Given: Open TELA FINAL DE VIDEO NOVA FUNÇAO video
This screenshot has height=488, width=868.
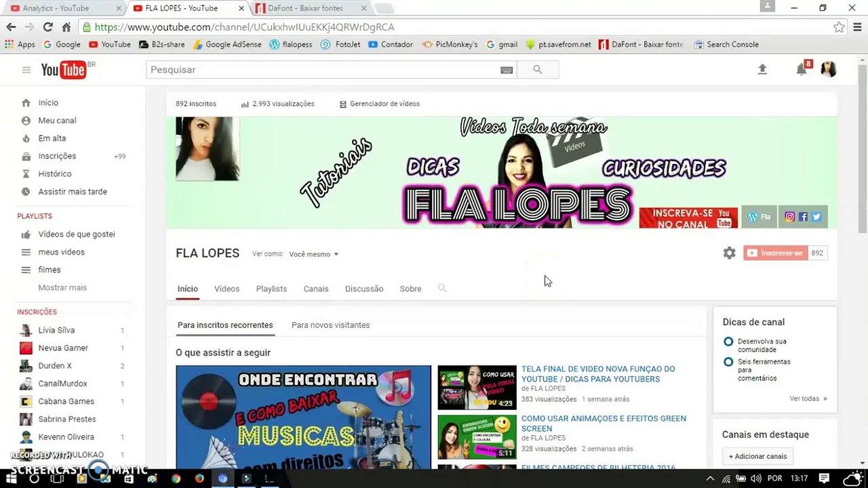Looking at the screenshot, I should tap(598, 374).
